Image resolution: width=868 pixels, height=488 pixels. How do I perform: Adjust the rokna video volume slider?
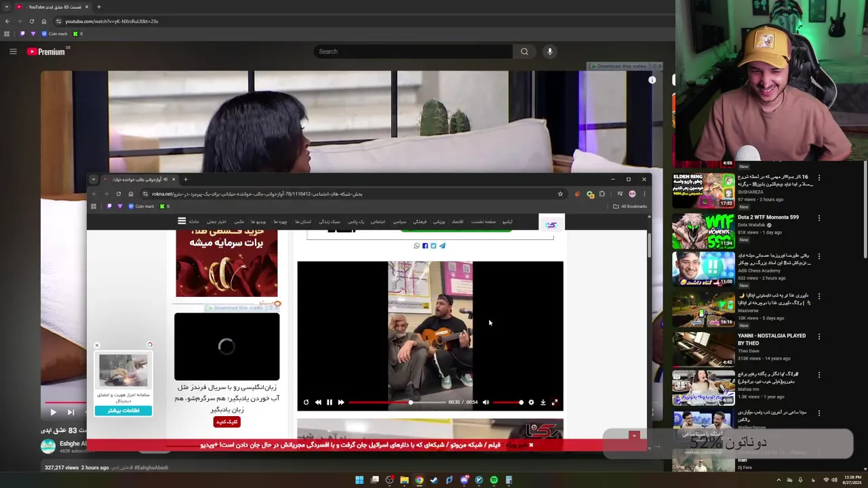coord(507,402)
